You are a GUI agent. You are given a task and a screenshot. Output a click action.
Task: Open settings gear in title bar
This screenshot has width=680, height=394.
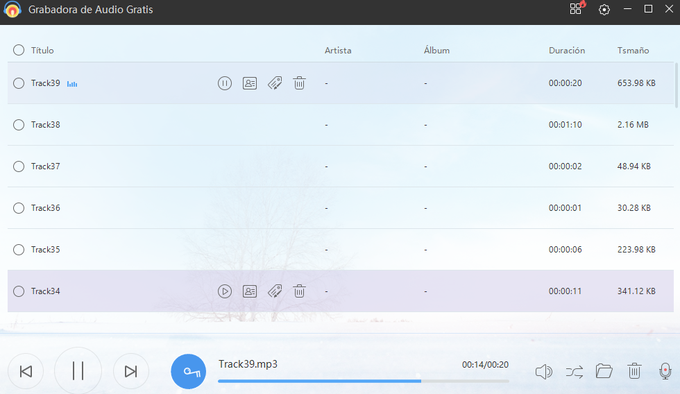pos(604,10)
